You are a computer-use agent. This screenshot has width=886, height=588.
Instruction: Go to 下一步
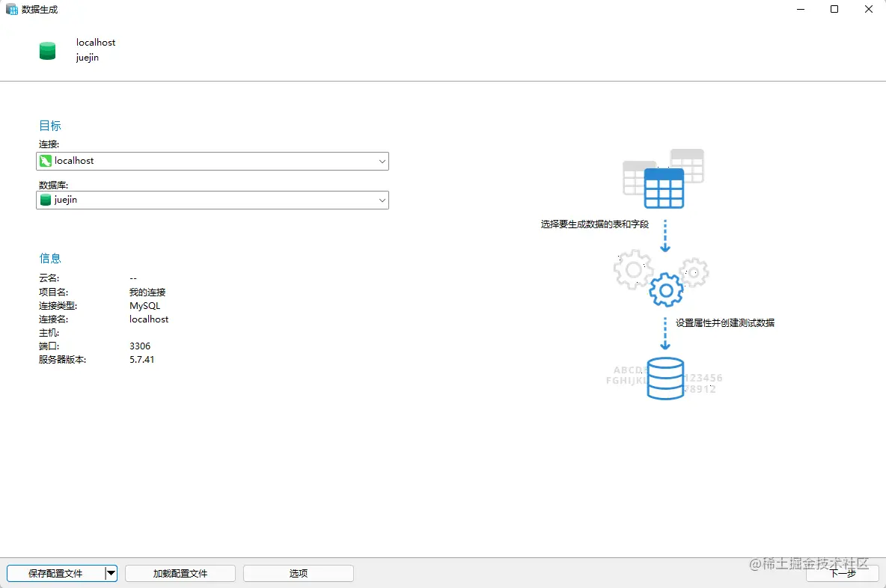point(843,573)
